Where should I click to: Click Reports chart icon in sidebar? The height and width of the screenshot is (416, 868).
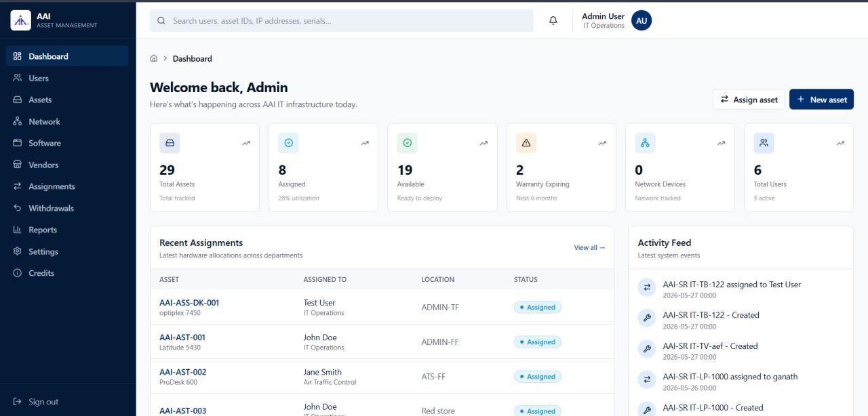[18, 230]
